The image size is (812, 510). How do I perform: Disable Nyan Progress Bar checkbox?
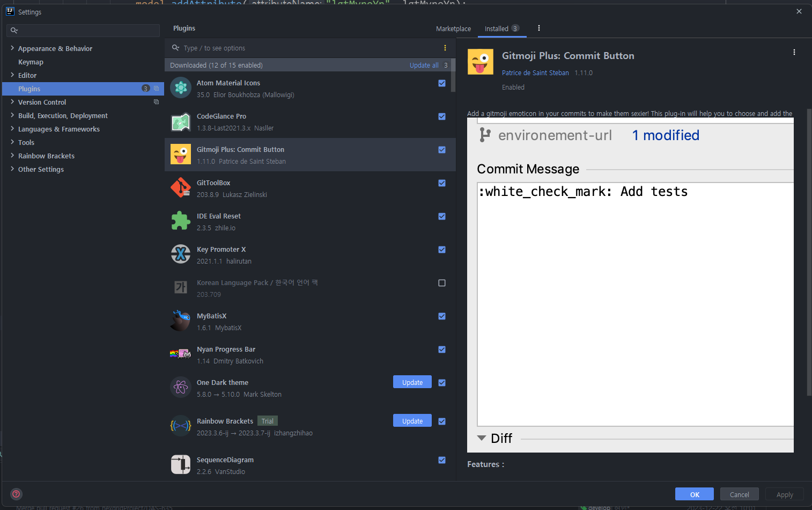[442, 349]
